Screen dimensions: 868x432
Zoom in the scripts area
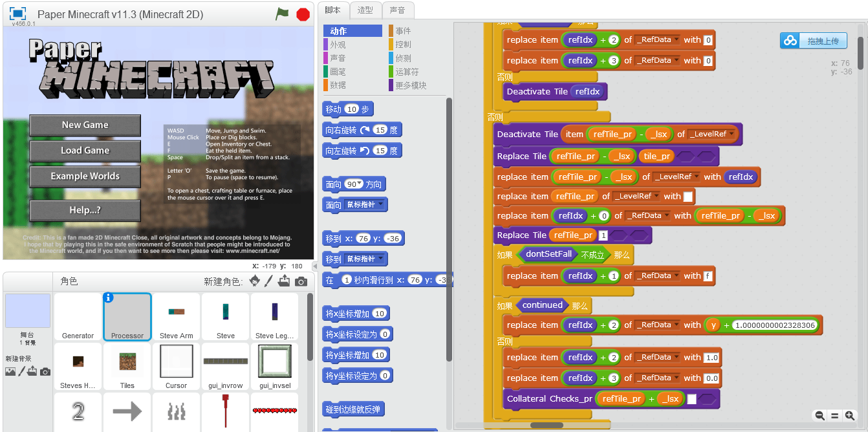(850, 416)
